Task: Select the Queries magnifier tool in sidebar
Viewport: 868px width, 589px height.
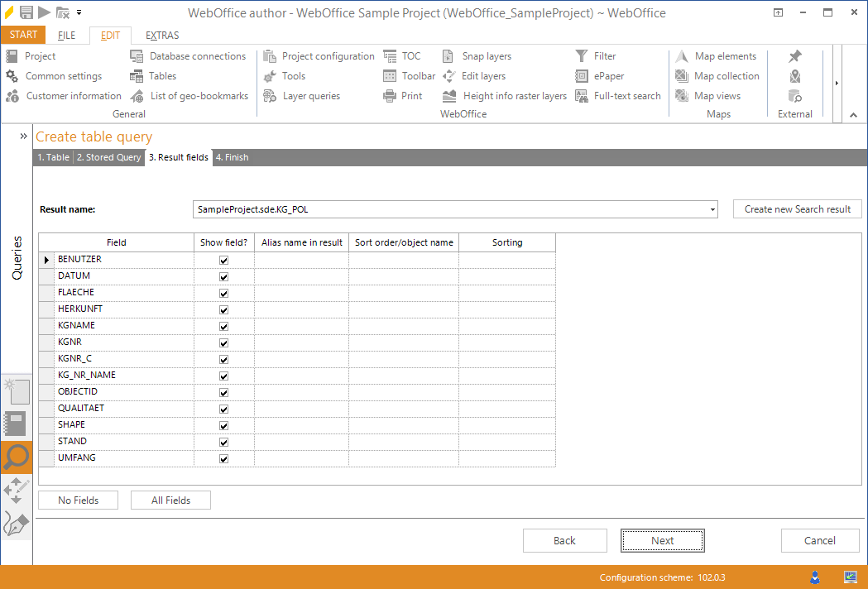Action: 17,457
